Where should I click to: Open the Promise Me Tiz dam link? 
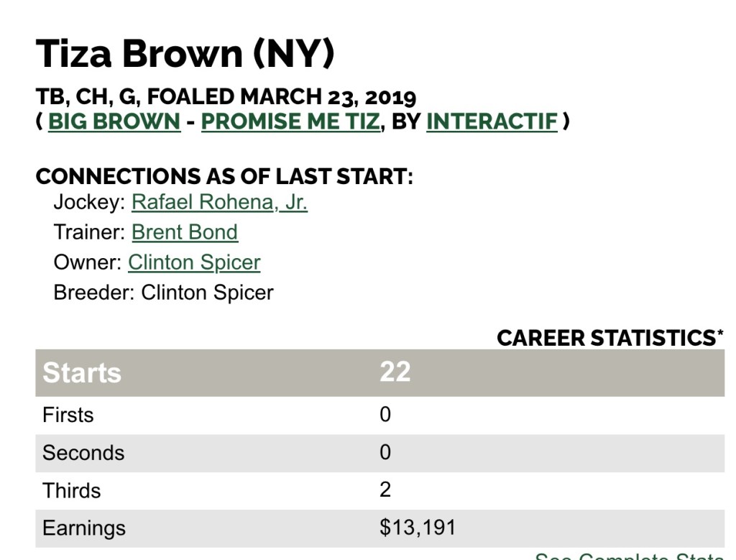point(290,121)
